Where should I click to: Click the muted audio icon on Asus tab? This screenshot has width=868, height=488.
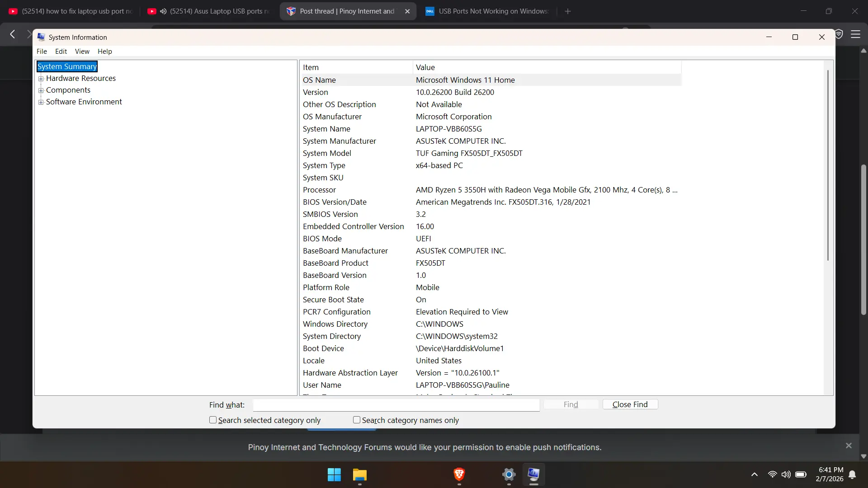pos(163,11)
